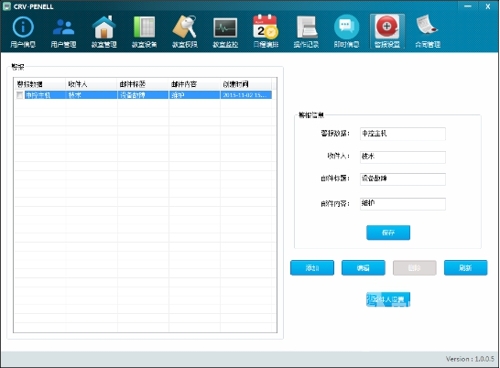Open alarm settings red siren icon
Screen dimensions: 500x368
coord(387,27)
